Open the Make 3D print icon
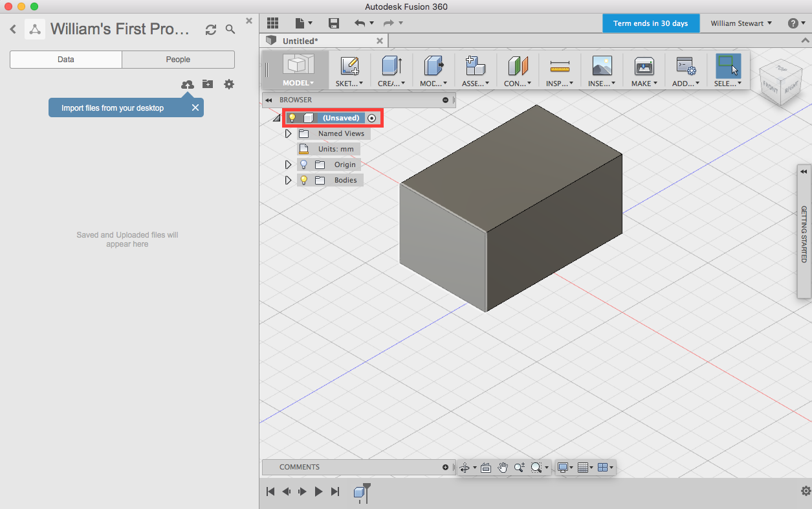This screenshot has height=509, width=812. tap(644, 66)
